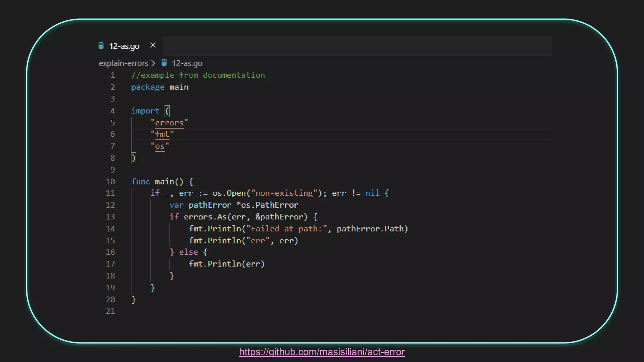Click the "package" keyword on line 2
Screen dimensions: 644x362
148,87
